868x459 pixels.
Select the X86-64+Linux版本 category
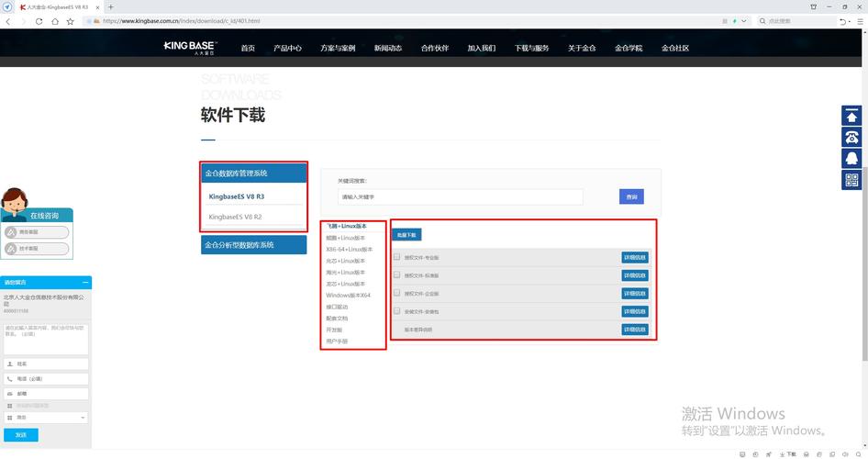tap(350, 249)
